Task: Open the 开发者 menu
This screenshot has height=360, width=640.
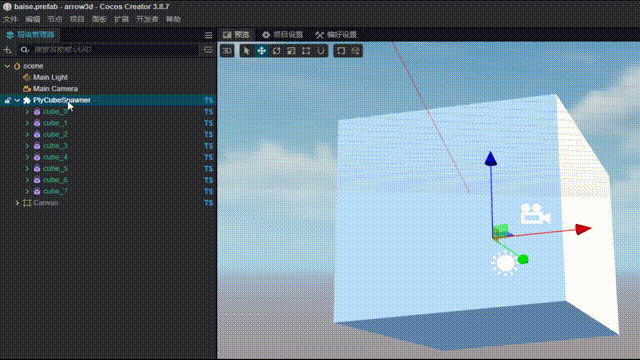Action: [x=147, y=19]
